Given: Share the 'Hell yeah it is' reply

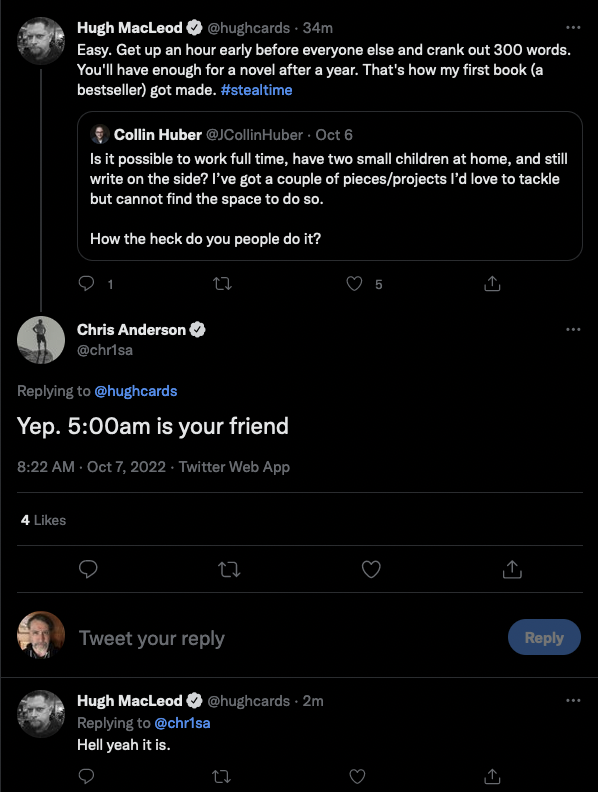Looking at the screenshot, I should coord(492,776).
